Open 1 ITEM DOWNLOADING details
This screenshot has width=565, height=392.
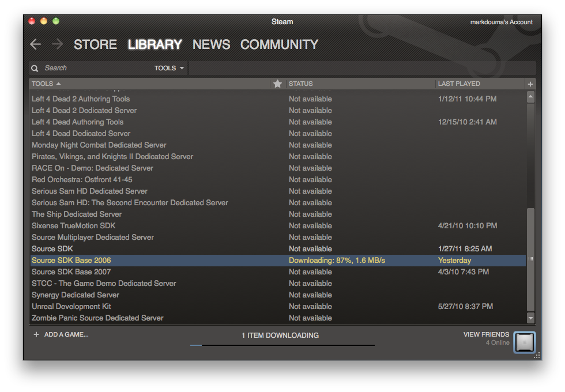[280, 335]
